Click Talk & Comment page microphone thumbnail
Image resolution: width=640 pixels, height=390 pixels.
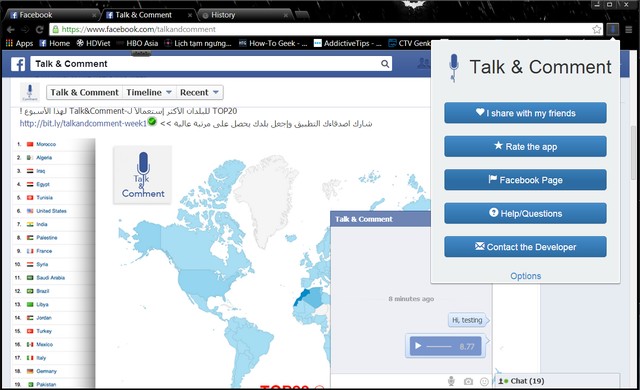tap(30, 92)
